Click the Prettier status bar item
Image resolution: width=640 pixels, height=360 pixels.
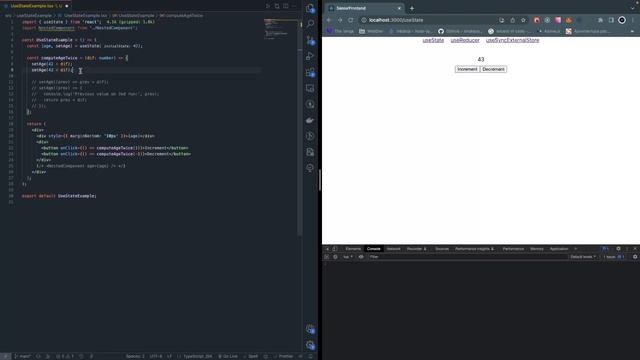click(x=283, y=356)
